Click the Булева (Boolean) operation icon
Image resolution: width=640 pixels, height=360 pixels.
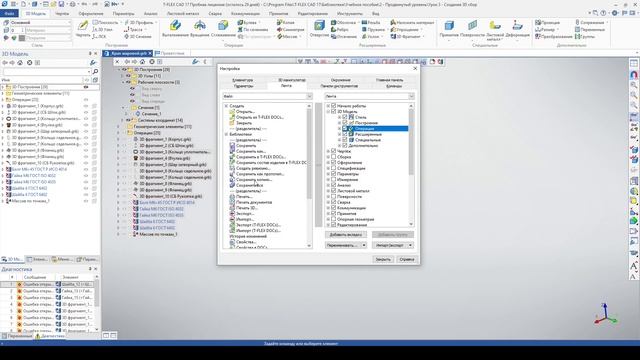(240, 23)
